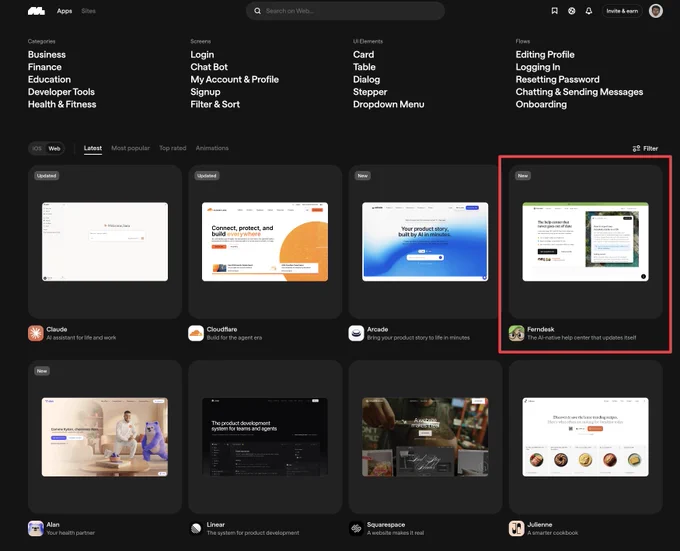Open the bookmark icon in header
Viewport: 680px width, 551px height.
554,11
